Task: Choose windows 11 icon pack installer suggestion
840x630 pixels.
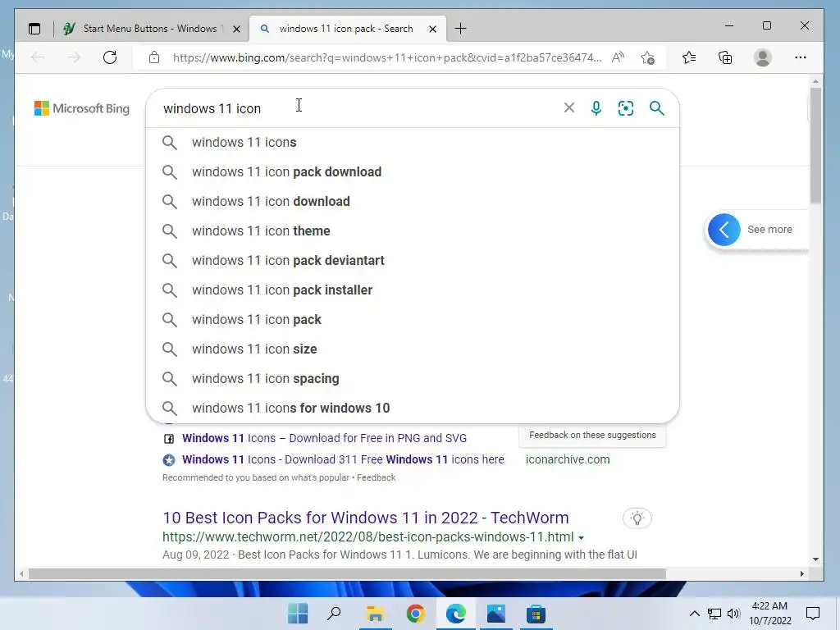Action: coord(413,290)
